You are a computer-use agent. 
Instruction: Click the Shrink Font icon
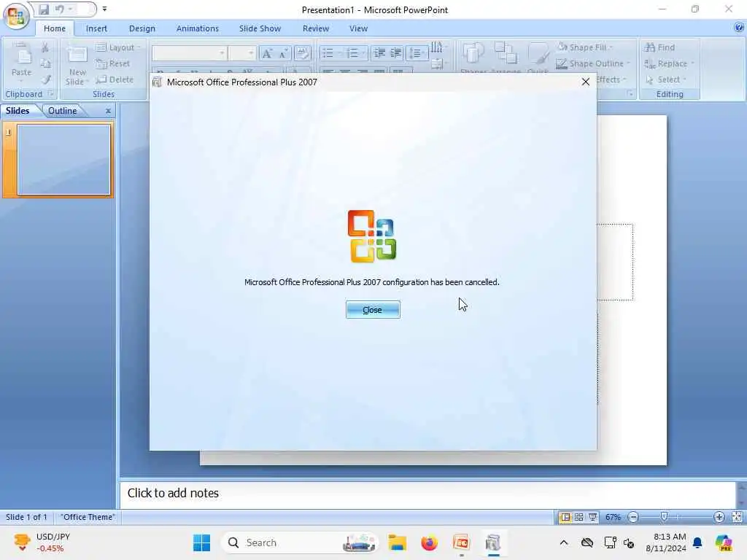283,52
